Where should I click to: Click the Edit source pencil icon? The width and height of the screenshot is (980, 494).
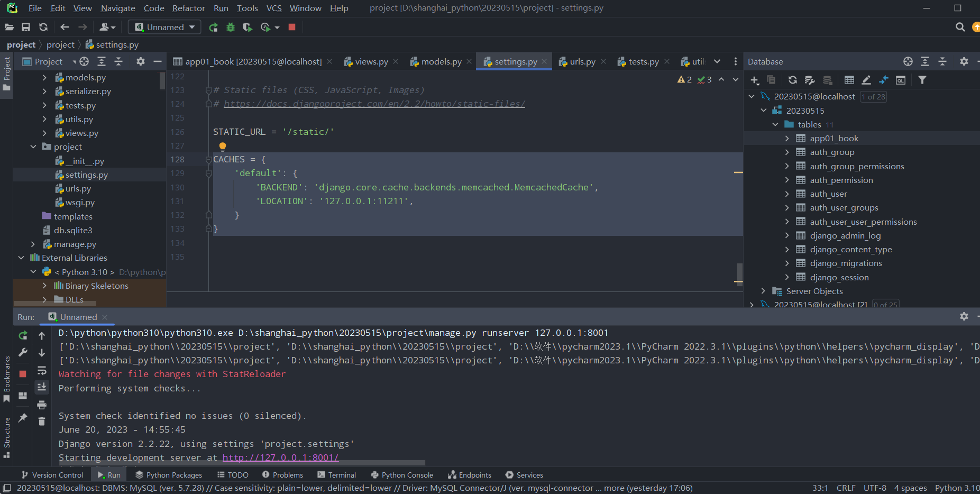point(866,80)
